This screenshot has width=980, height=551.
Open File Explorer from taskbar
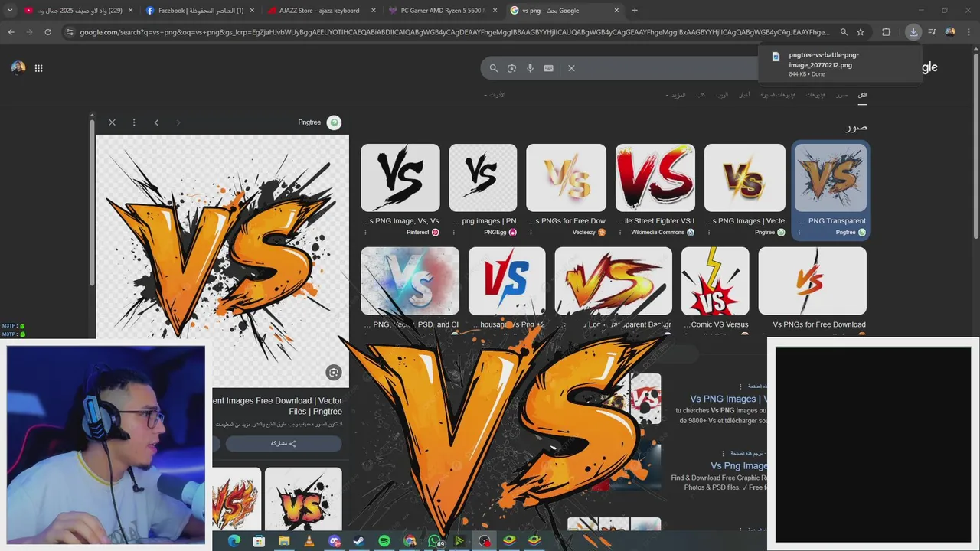(284, 541)
